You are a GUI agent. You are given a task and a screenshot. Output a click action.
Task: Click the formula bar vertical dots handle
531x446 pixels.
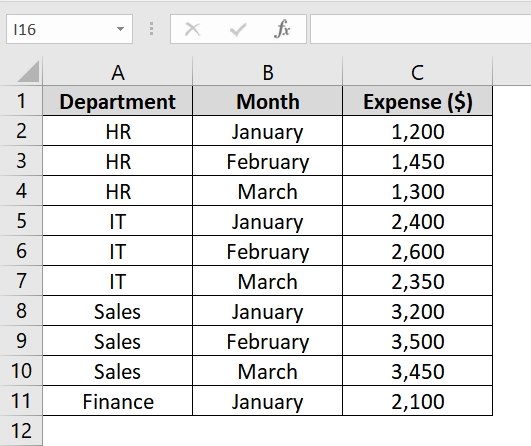click(151, 29)
